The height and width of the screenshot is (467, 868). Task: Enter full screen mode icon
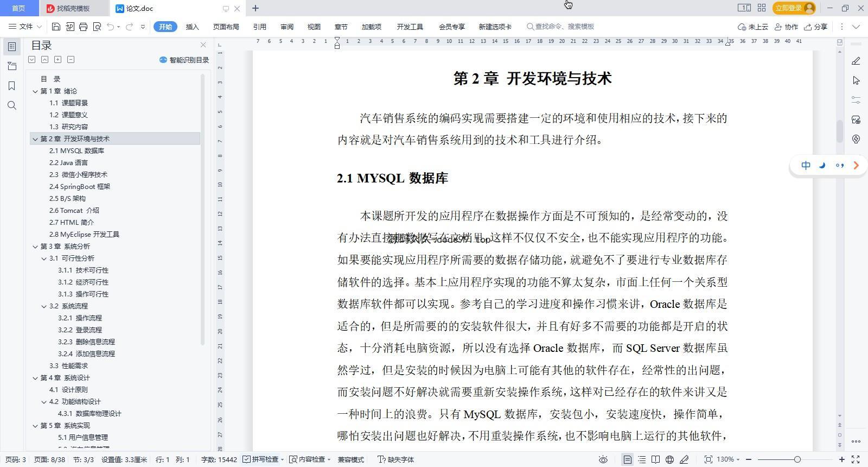856,459
